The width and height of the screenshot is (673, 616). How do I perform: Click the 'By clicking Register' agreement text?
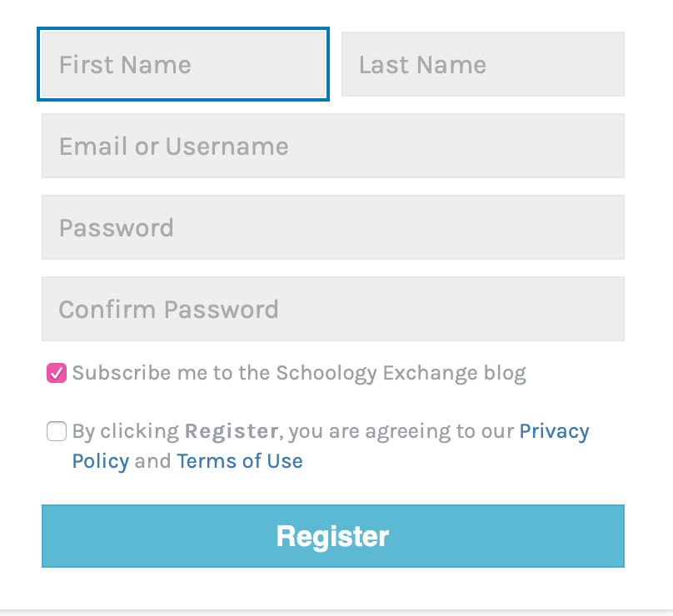click(125, 431)
